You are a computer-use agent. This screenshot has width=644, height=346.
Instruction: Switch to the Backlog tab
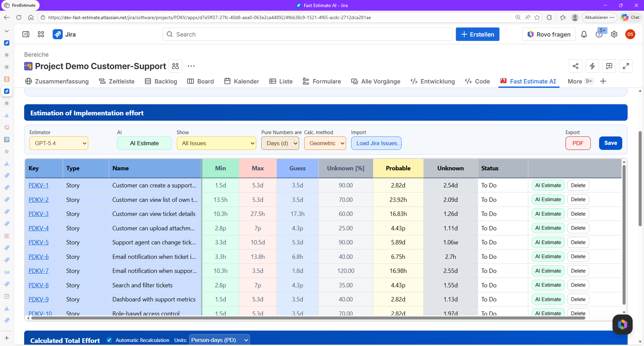tap(161, 81)
